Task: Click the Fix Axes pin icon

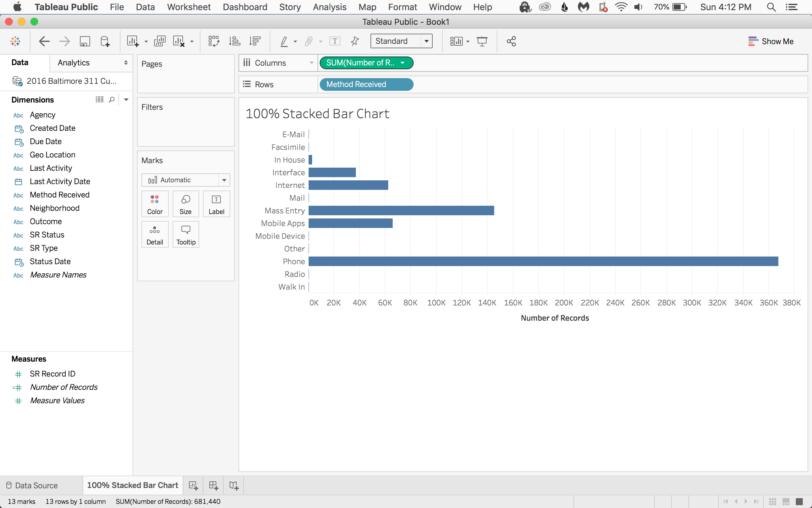Action: 355,41
